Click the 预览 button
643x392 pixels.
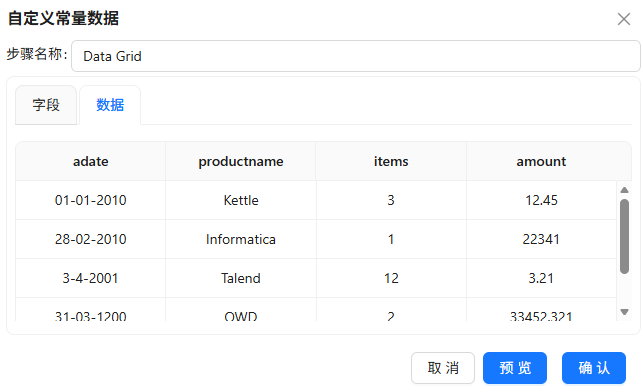click(x=515, y=368)
